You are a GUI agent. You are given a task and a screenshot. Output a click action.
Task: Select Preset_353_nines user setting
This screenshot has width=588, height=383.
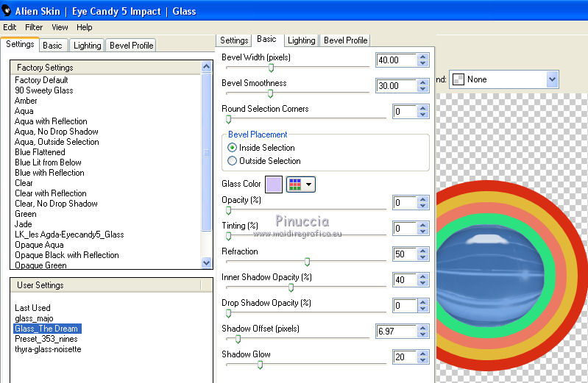[46, 339]
